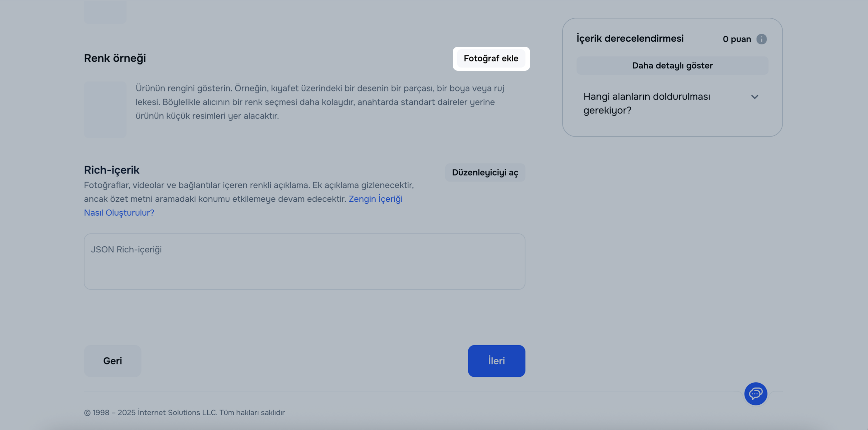This screenshot has height=430, width=868.
Task: Open the editor with Düzenleyiciyi aç
Action: click(x=484, y=173)
